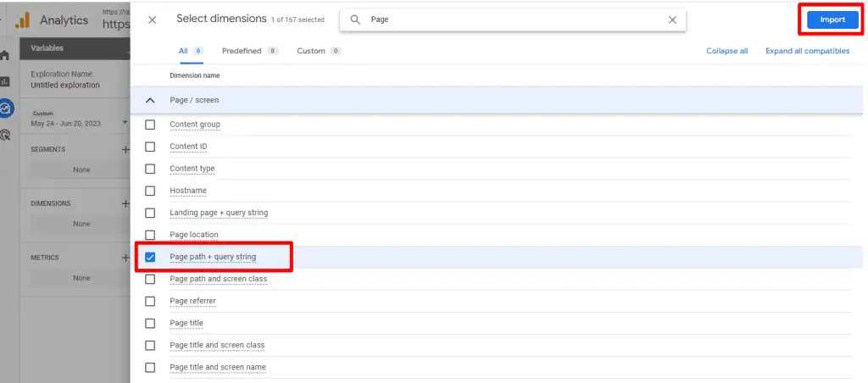Check the Page title dimension
The height and width of the screenshot is (383, 868).
pyautogui.click(x=150, y=323)
